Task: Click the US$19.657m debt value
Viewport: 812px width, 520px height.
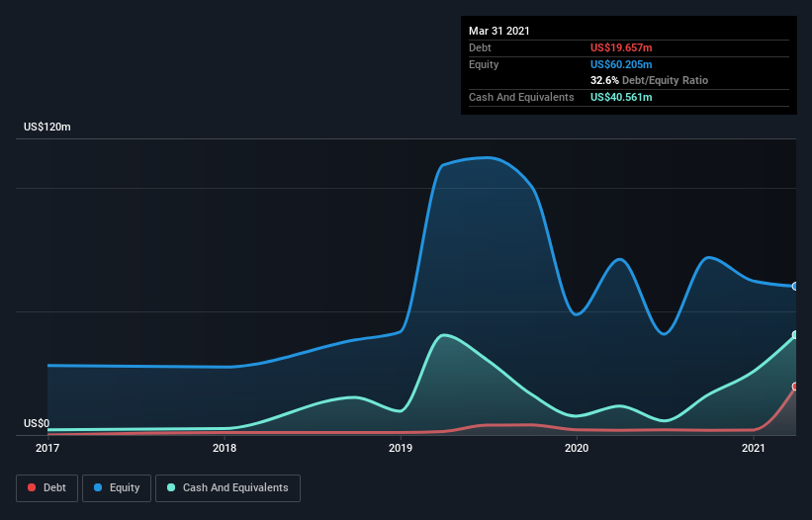Action: (x=621, y=47)
